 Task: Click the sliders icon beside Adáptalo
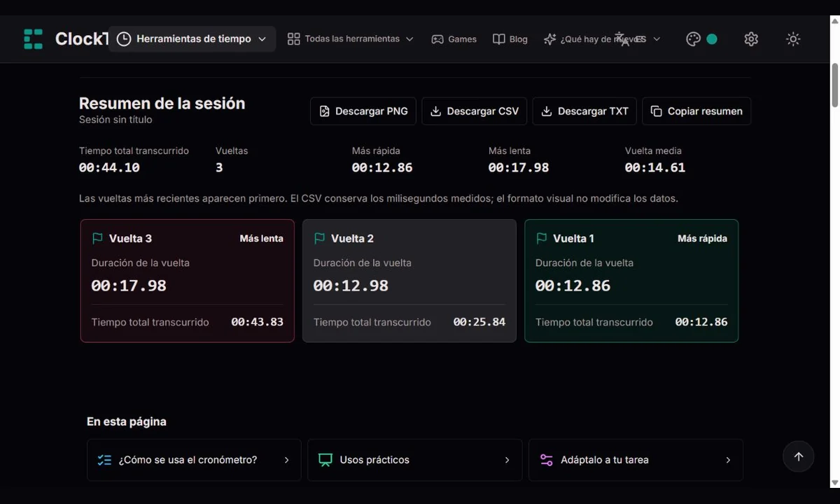tap(546, 460)
